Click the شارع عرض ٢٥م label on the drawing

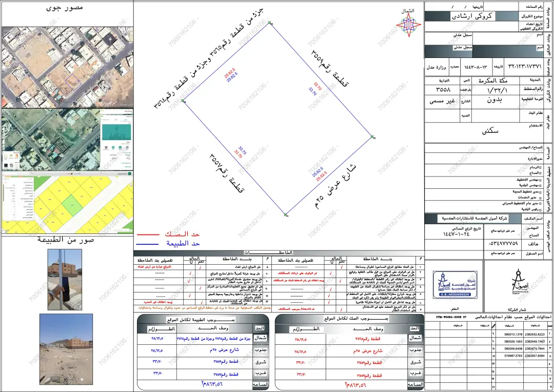point(335,186)
